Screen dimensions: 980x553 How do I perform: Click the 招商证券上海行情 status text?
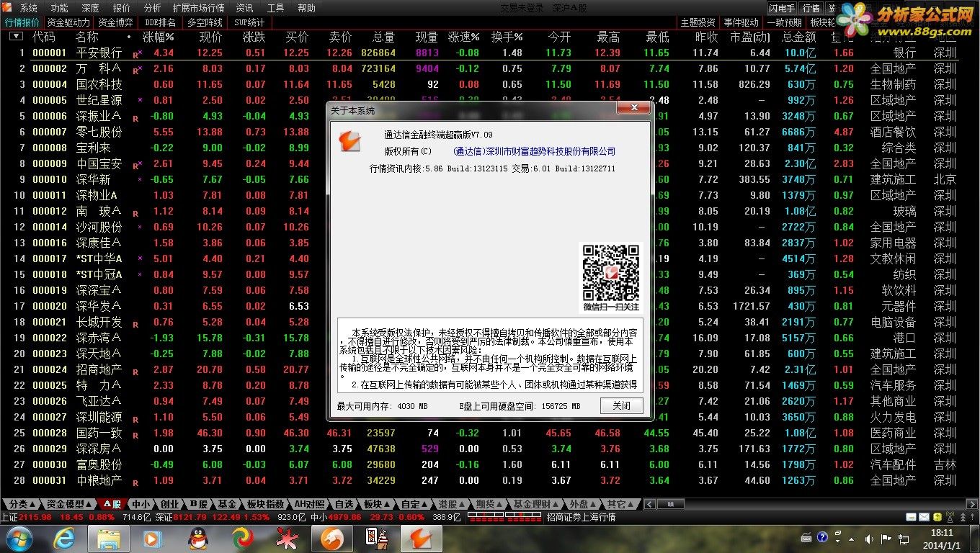[x=581, y=517]
